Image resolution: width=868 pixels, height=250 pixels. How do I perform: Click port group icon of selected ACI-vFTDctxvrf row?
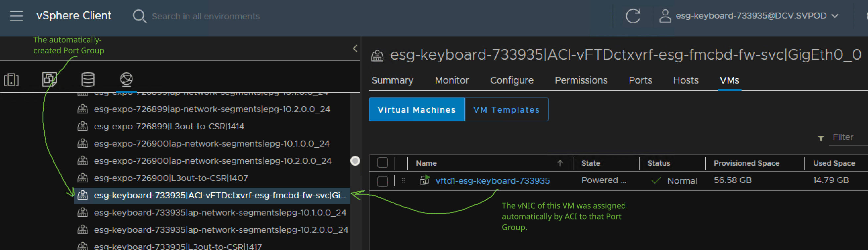click(x=82, y=195)
